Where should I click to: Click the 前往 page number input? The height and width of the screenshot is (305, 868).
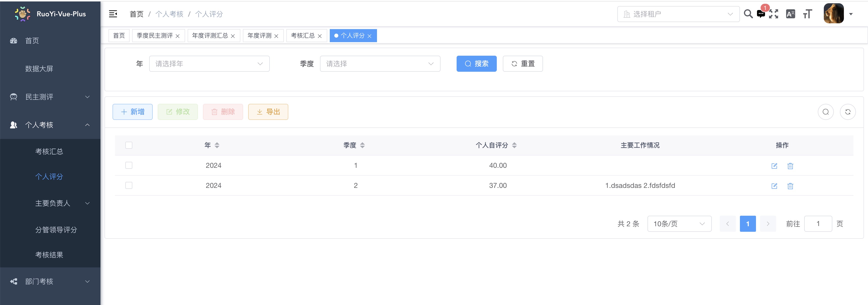click(818, 224)
